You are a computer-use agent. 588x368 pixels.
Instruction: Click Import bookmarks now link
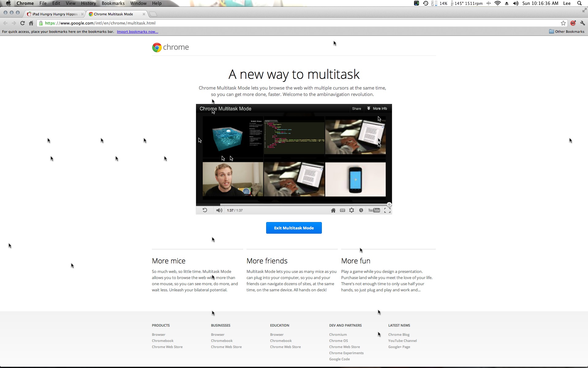point(138,32)
